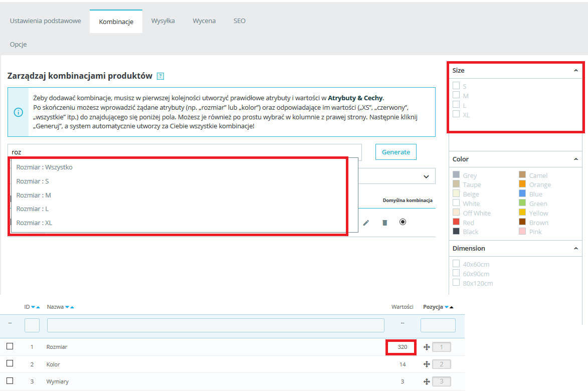588x391 pixels.
Task: Click the ID filter input field
Action: [x=32, y=325]
